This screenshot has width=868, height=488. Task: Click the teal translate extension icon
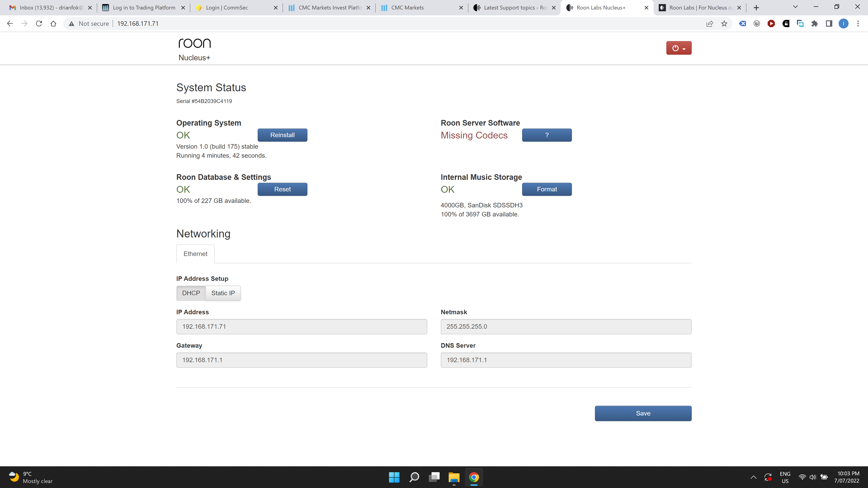[800, 23]
